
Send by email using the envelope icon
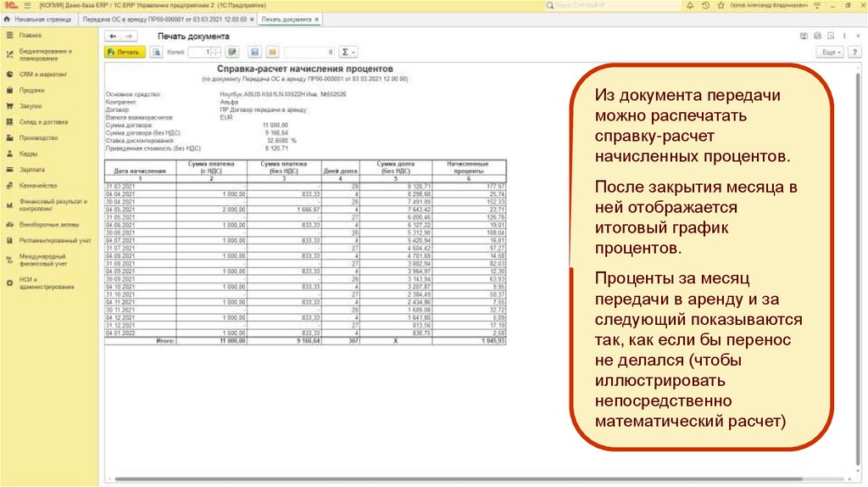(272, 52)
